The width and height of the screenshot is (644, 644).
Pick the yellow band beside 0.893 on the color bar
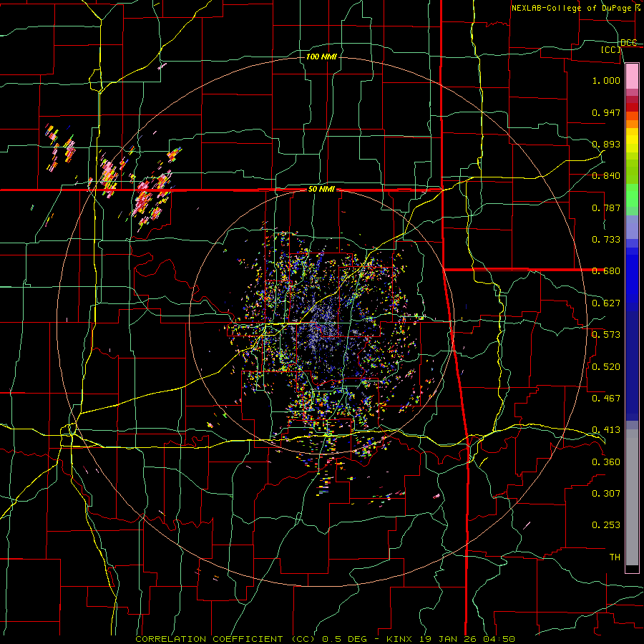(x=632, y=144)
